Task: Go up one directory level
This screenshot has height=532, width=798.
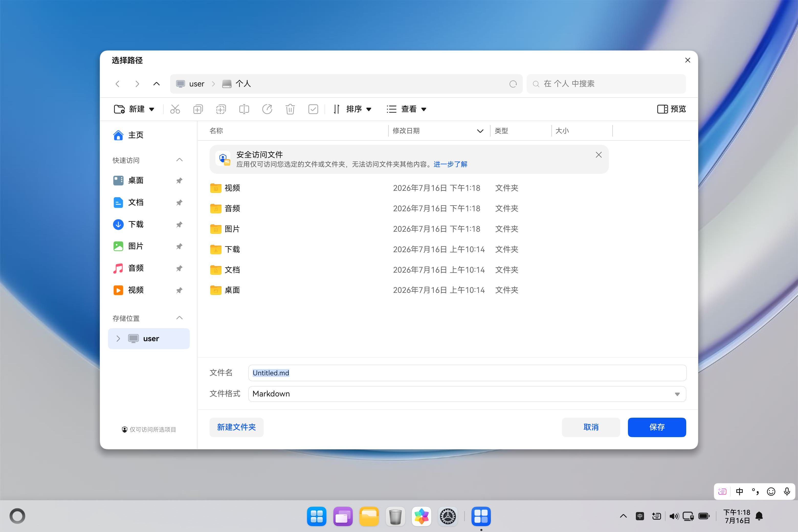Action: (157, 84)
